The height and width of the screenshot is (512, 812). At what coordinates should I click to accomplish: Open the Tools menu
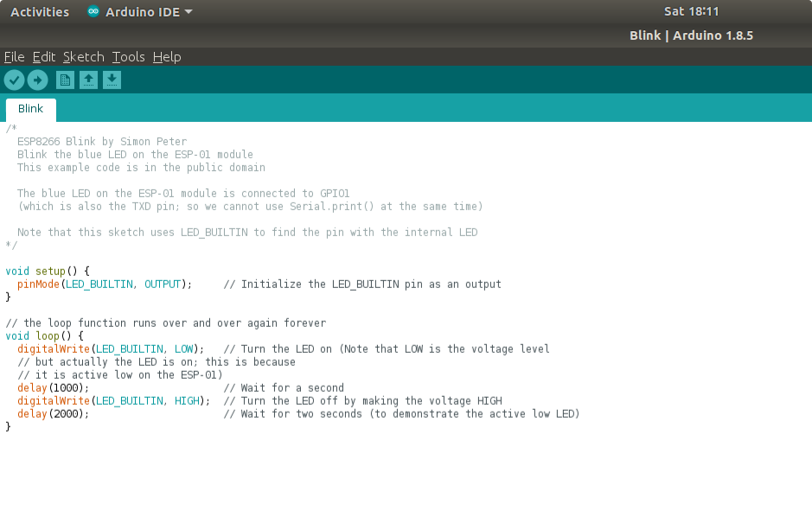tap(128, 57)
